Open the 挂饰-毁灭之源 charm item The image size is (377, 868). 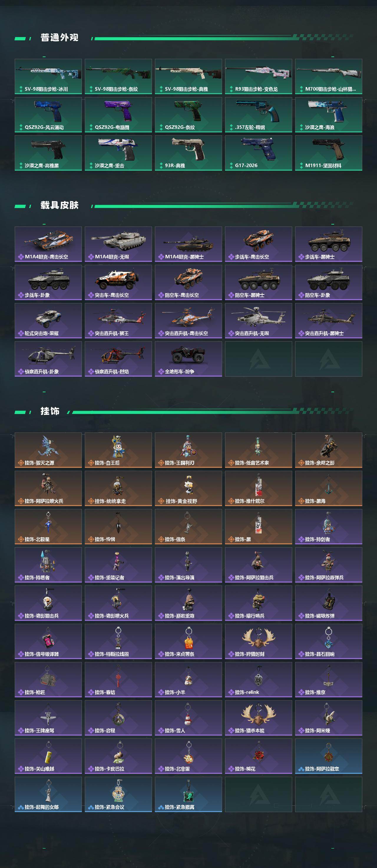coord(48,450)
